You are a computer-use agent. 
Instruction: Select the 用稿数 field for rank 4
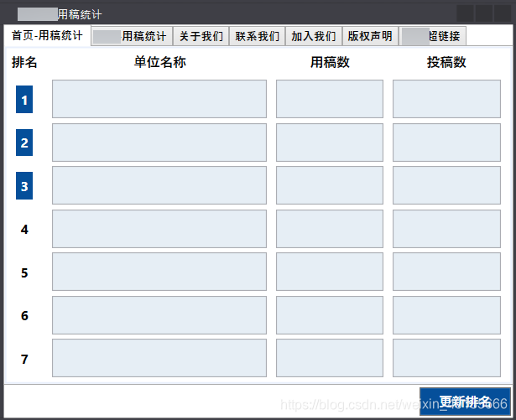point(330,229)
